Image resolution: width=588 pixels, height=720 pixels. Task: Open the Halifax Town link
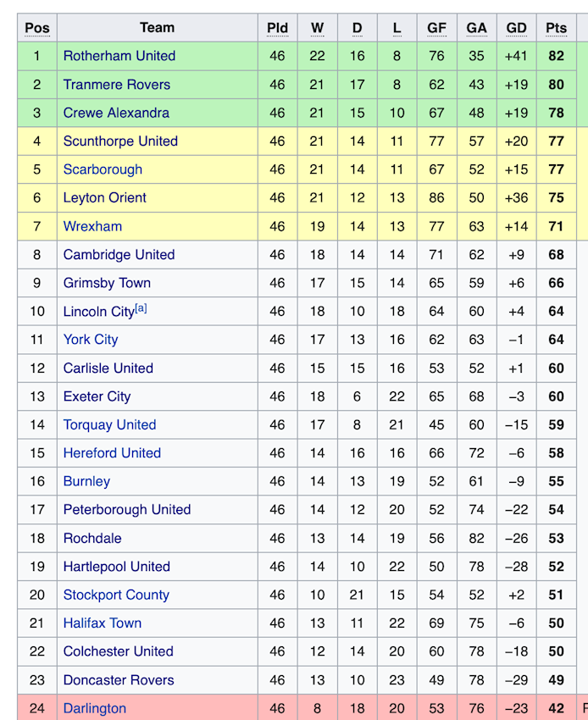pyautogui.click(x=103, y=623)
